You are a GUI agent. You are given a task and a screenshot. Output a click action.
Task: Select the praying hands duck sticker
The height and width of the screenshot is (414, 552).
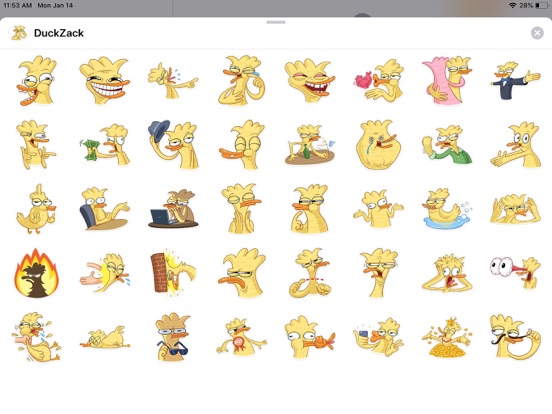click(x=242, y=208)
